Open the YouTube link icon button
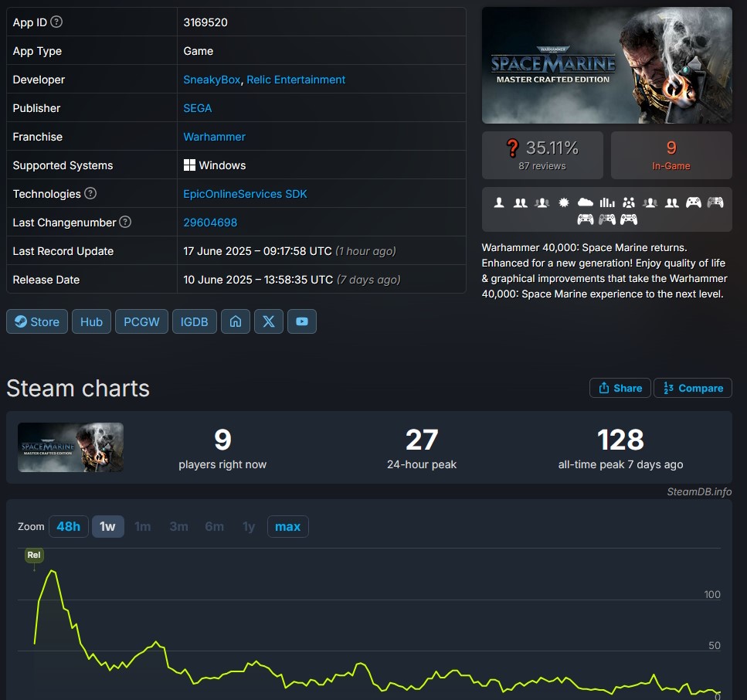 click(x=302, y=321)
